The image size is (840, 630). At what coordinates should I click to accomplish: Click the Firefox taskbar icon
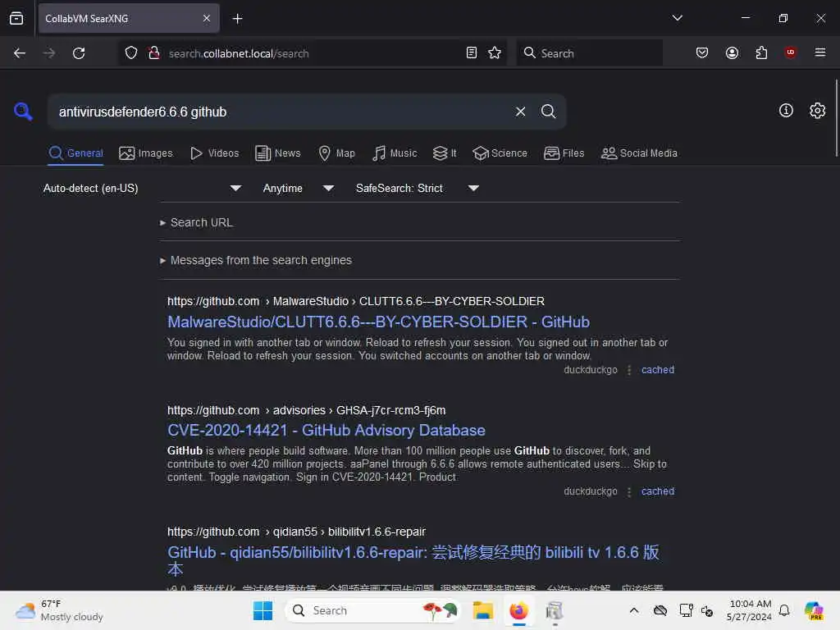point(518,610)
